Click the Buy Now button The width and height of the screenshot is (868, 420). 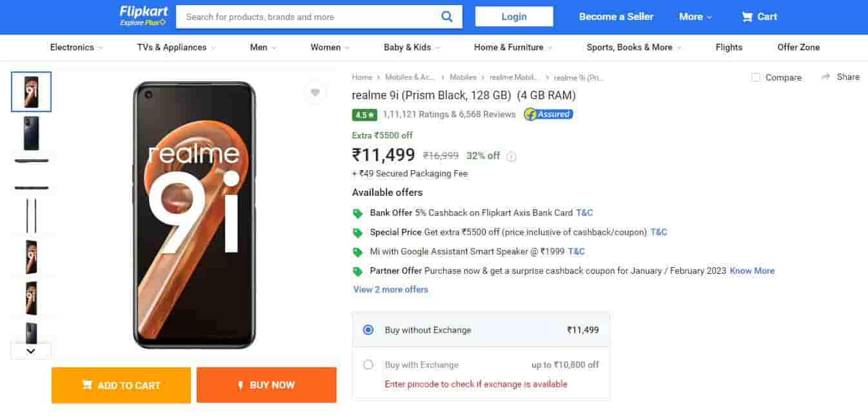tap(266, 385)
